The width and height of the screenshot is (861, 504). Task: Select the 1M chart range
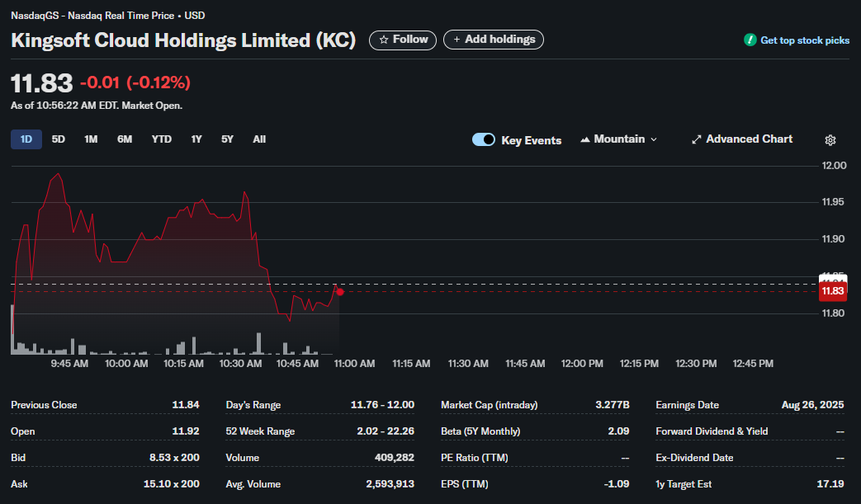coord(91,139)
